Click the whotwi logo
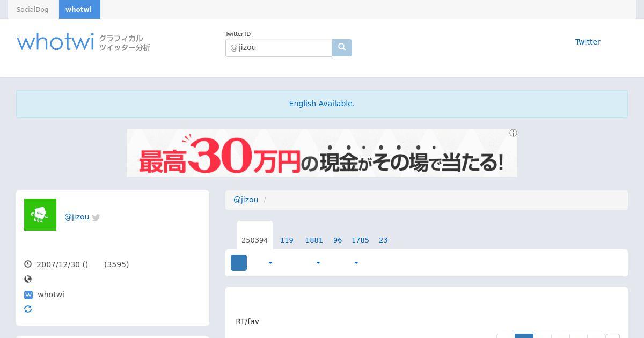The height and width of the screenshot is (338, 644). (x=55, y=42)
